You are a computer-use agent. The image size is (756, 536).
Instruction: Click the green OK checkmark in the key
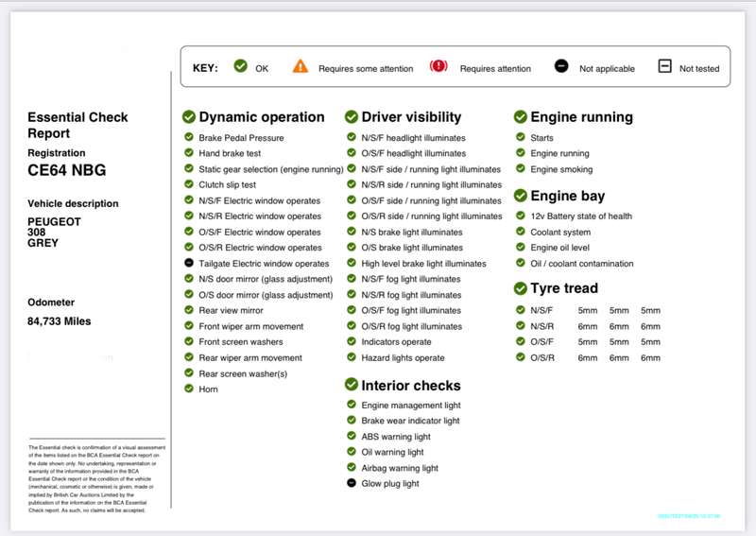[x=240, y=66]
